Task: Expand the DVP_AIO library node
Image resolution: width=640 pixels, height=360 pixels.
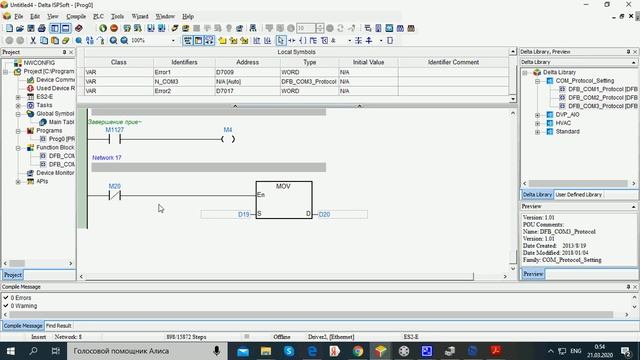Action: click(537, 115)
